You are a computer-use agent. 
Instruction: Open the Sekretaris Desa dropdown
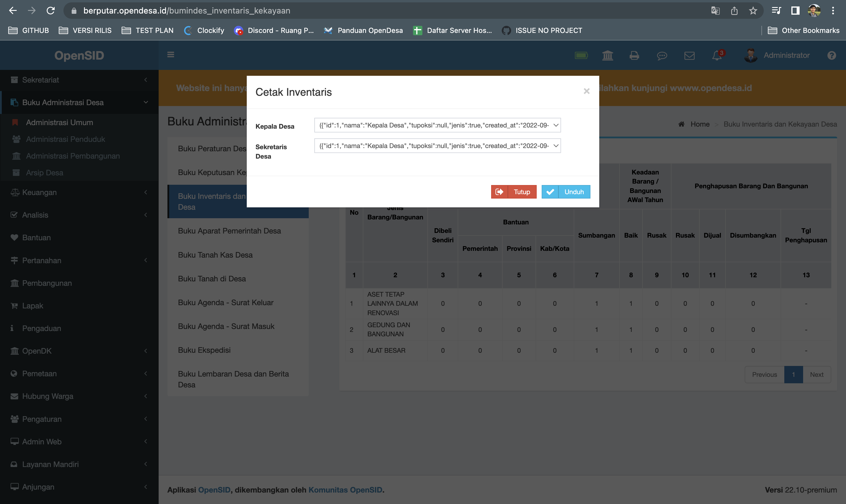click(x=437, y=146)
